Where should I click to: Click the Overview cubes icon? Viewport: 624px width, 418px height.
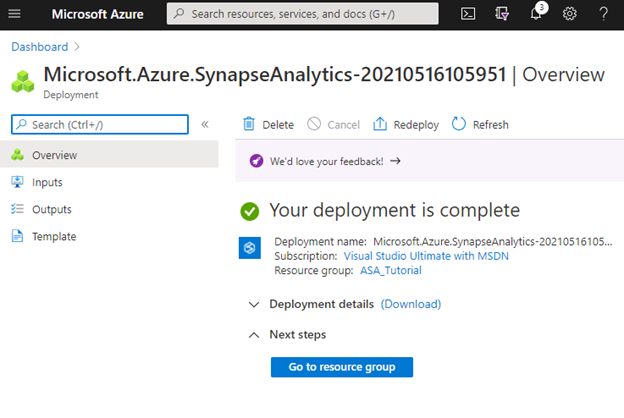coord(17,155)
